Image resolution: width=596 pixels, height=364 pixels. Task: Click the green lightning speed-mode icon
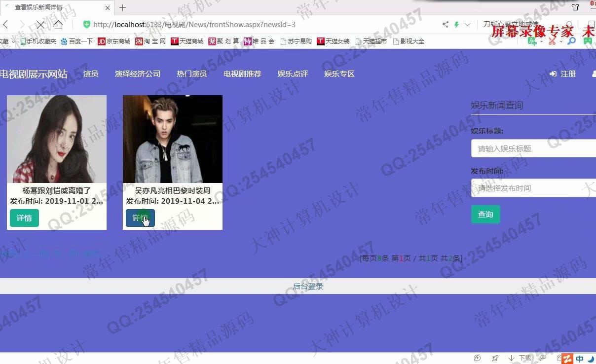[x=456, y=25]
